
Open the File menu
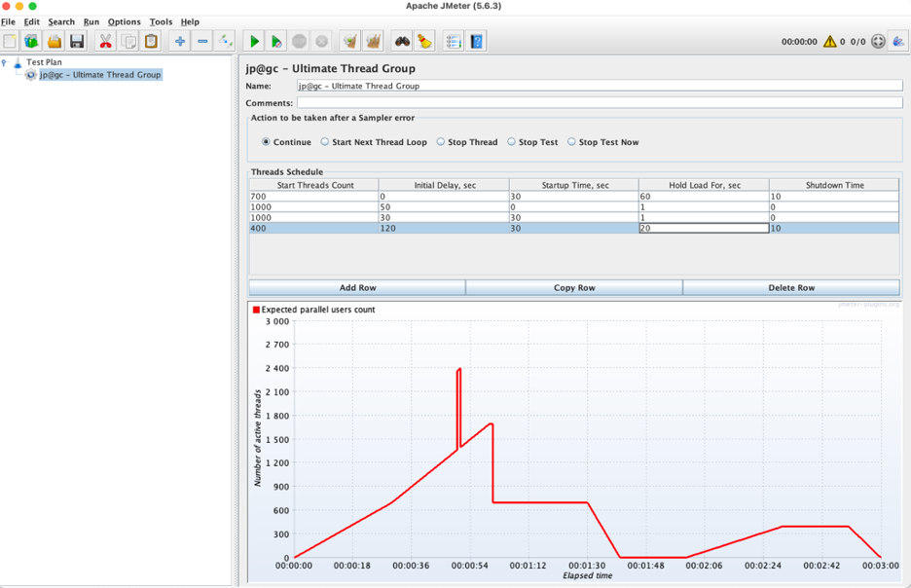[8, 21]
